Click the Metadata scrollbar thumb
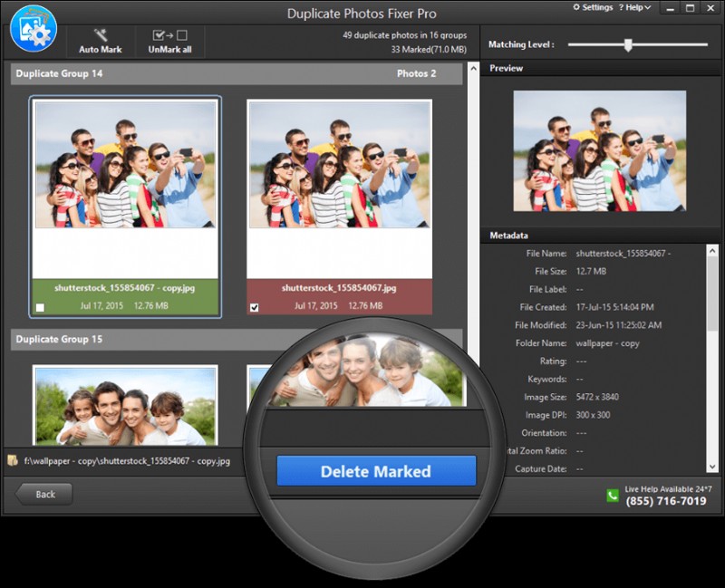This screenshot has height=588, width=725. pyautogui.click(x=712, y=294)
